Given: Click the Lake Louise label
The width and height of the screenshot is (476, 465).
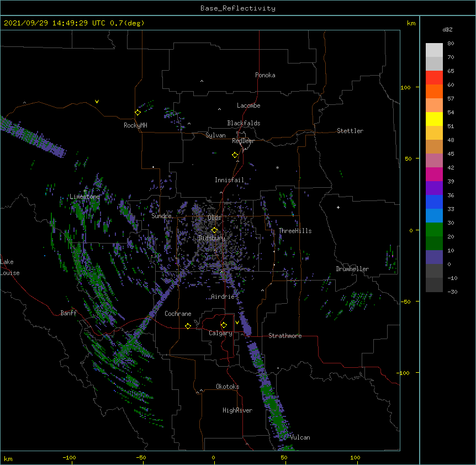Looking at the screenshot, I should [x=10, y=267].
